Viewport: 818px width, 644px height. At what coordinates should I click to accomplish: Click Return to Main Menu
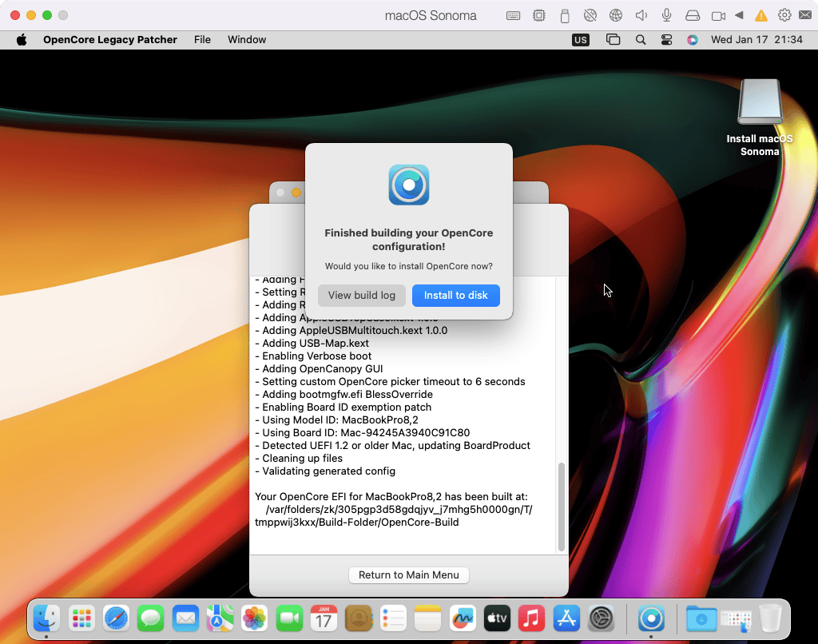408,575
